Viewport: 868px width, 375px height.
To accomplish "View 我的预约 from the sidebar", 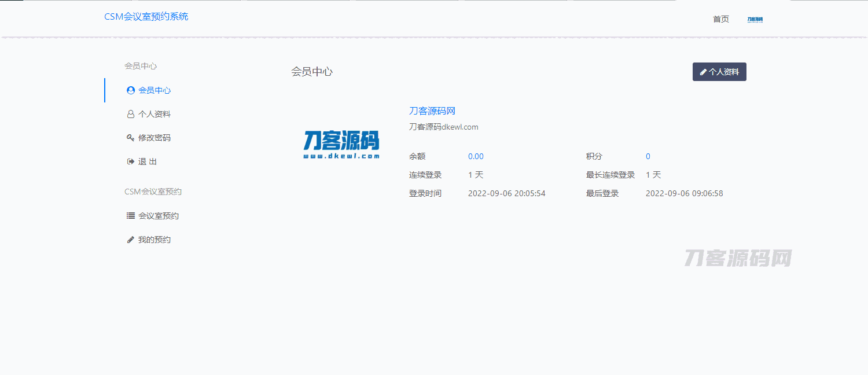I will (155, 240).
